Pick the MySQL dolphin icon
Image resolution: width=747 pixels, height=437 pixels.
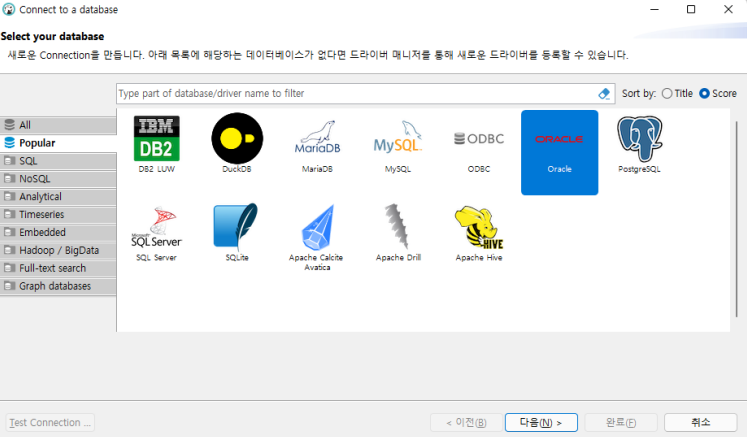pos(398,137)
